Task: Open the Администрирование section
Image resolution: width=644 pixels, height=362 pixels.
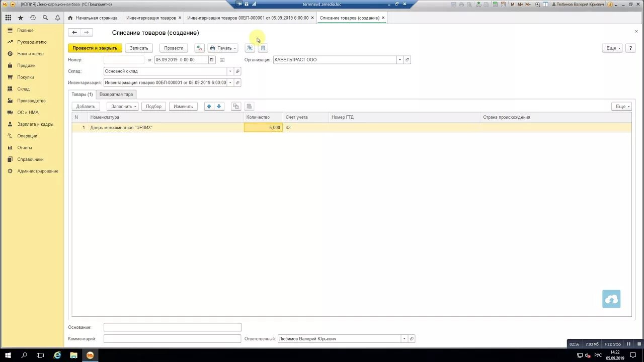Action: pos(38,171)
